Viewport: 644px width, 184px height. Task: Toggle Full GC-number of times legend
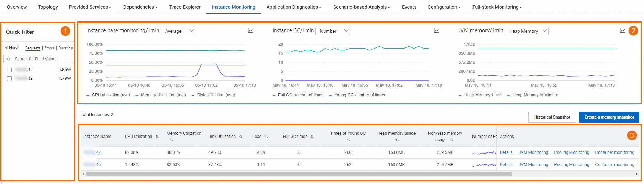(298, 95)
